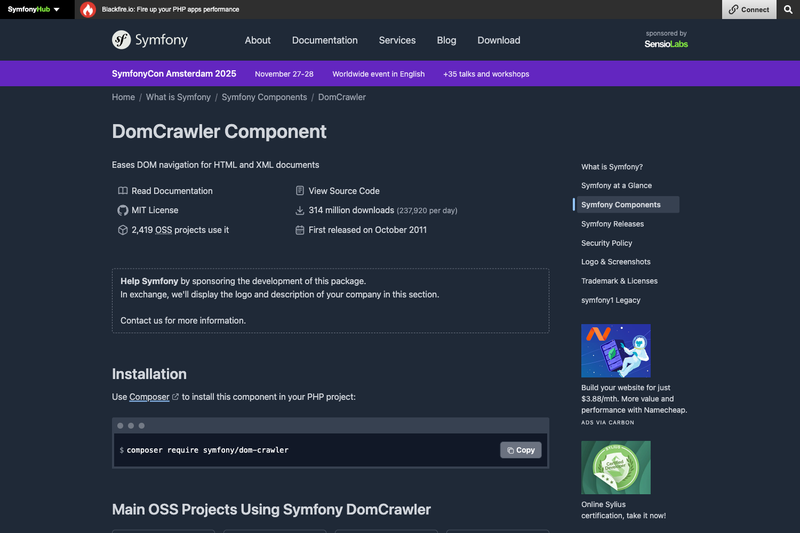Click the Blackfire.io flame icon

pos(88,10)
